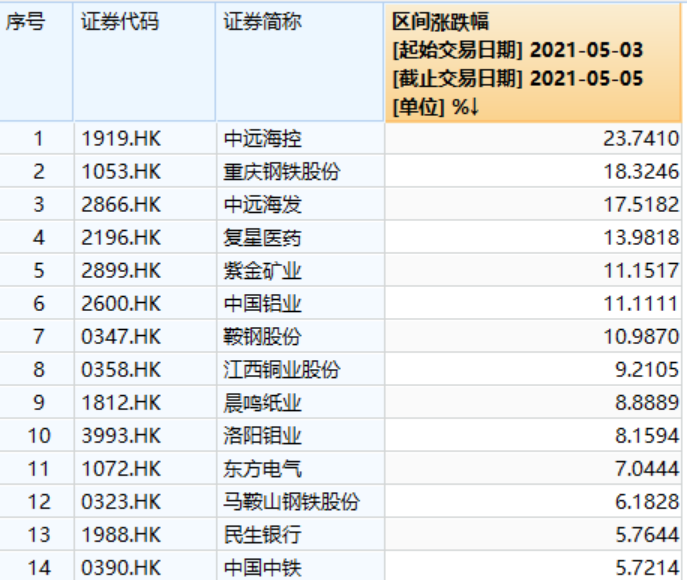Select stock code 0390.HK
687x580 pixels.
(x=121, y=568)
